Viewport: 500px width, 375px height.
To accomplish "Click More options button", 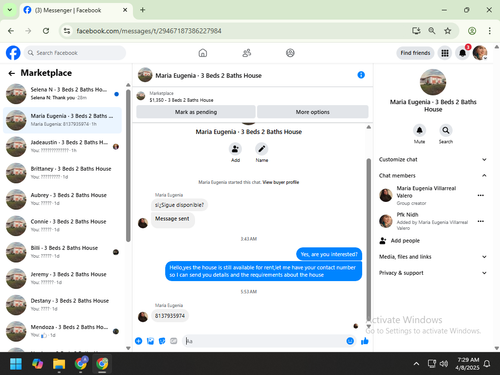I will click(313, 112).
